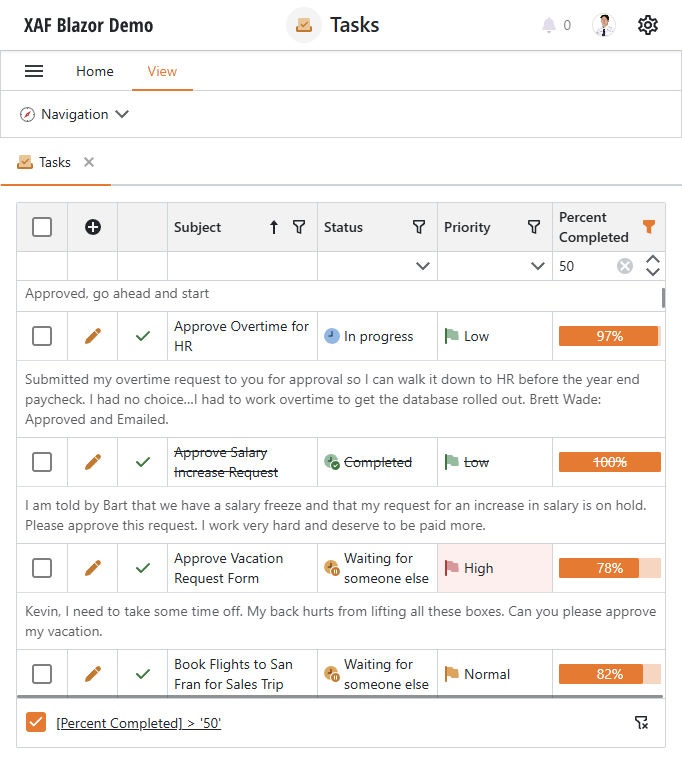Open the settings gear

click(648, 25)
